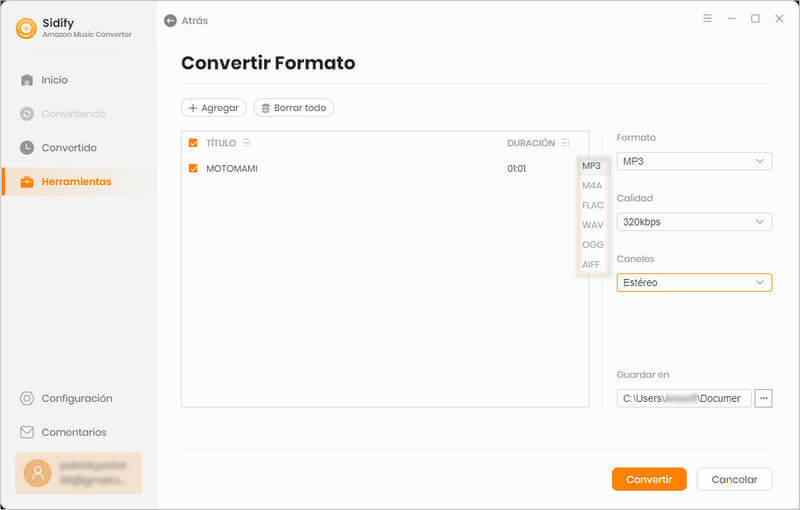
Task: Click the Agregar button
Action: (x=214, y=108)
